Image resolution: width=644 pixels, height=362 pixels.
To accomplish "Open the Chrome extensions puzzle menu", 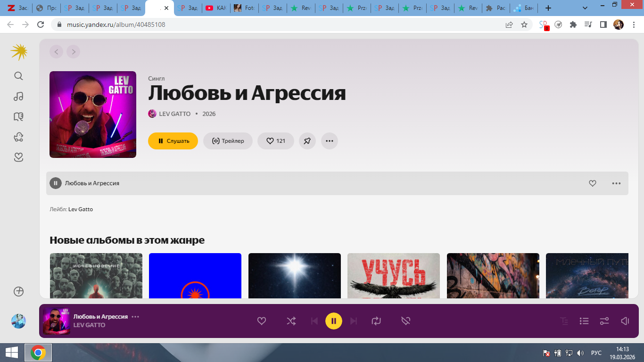I will [573, 25].
